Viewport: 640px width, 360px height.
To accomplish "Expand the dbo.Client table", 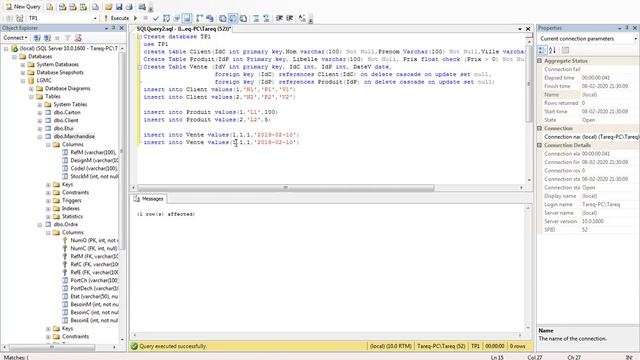I will coord(40,120).
